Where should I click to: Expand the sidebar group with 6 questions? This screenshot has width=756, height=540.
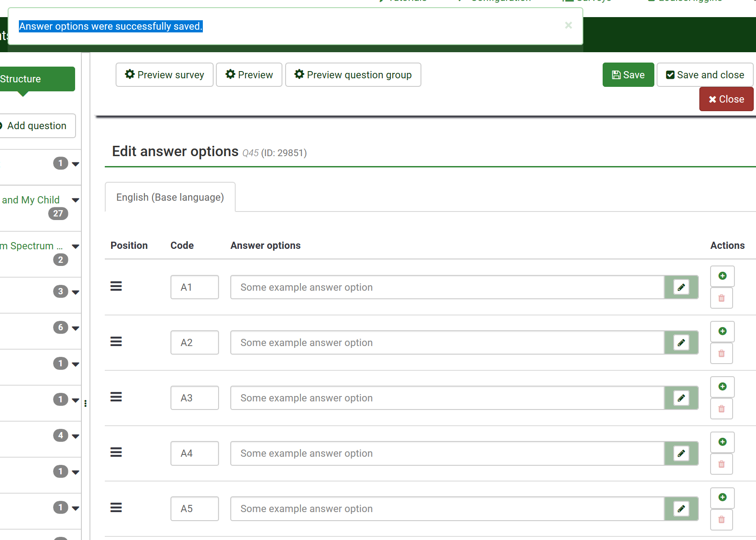pyautogui.click(x=76, y=328)
